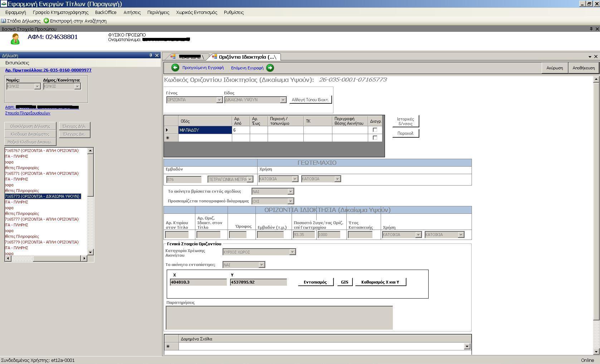Open the BackOffice menu
600x364 pixels.
106,12
